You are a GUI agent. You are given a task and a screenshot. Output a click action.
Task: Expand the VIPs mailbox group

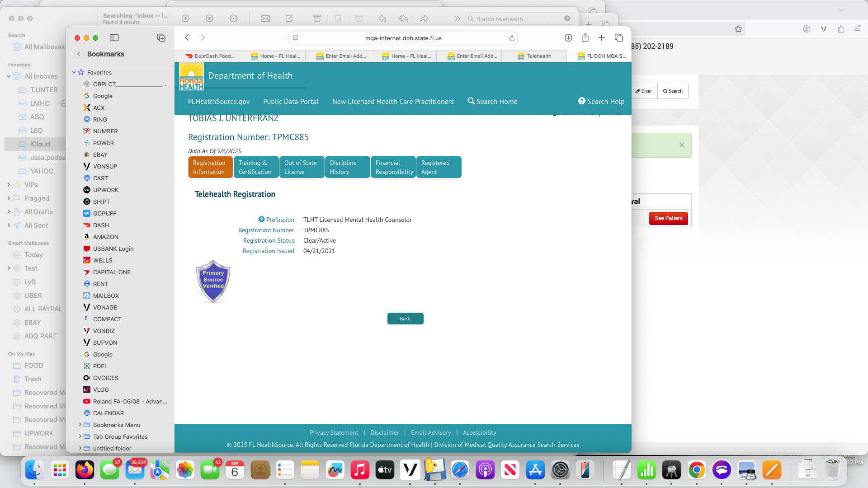click(9, 185)
